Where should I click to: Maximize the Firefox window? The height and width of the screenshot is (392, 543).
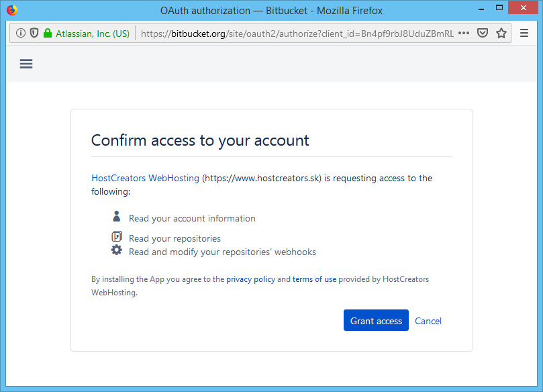[x=499, y=8]
